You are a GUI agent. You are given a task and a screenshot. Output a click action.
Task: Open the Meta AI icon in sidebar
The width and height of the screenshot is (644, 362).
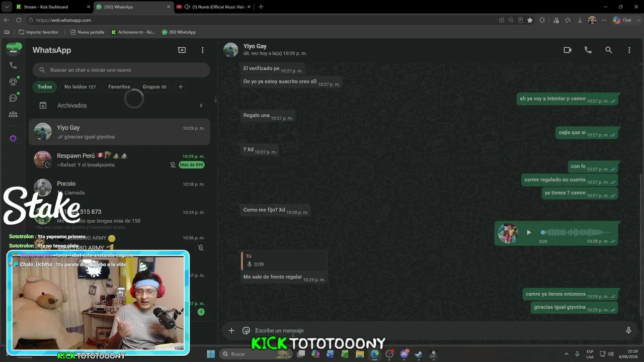click(x=13, y=138)
